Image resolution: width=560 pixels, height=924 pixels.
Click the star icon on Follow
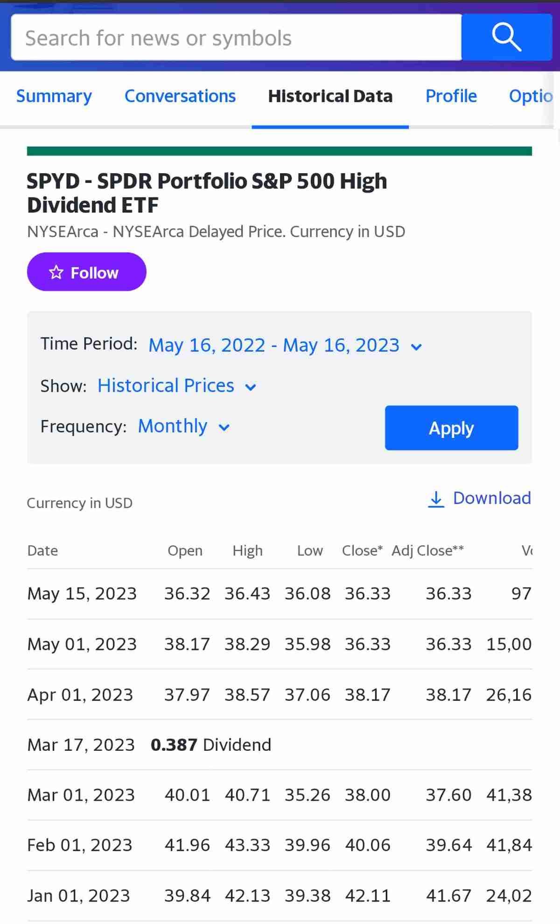click(56, 272)
